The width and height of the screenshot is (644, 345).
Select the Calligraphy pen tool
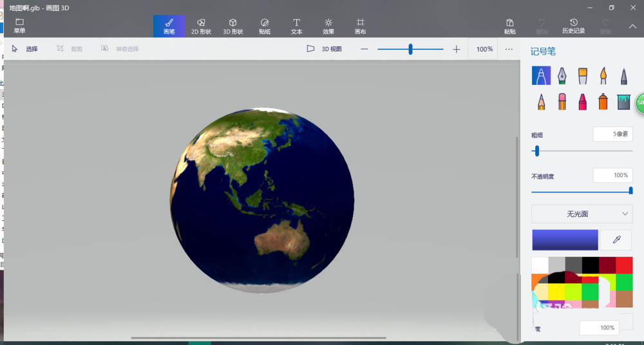point(562,76)
